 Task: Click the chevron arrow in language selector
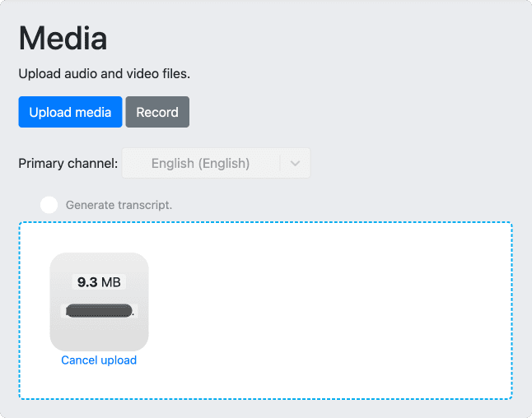click(x=296, y=163)
